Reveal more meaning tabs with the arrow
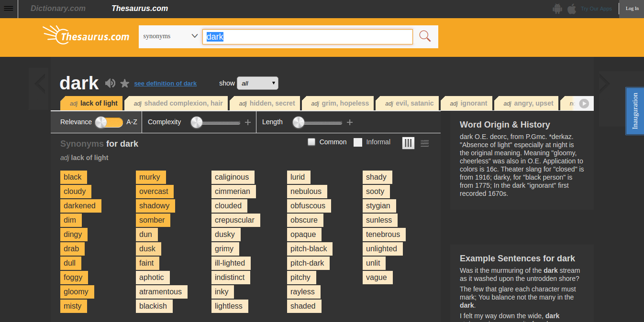This screenshot has height=322, width=644. pyautogui.click(x=584, y=103)
